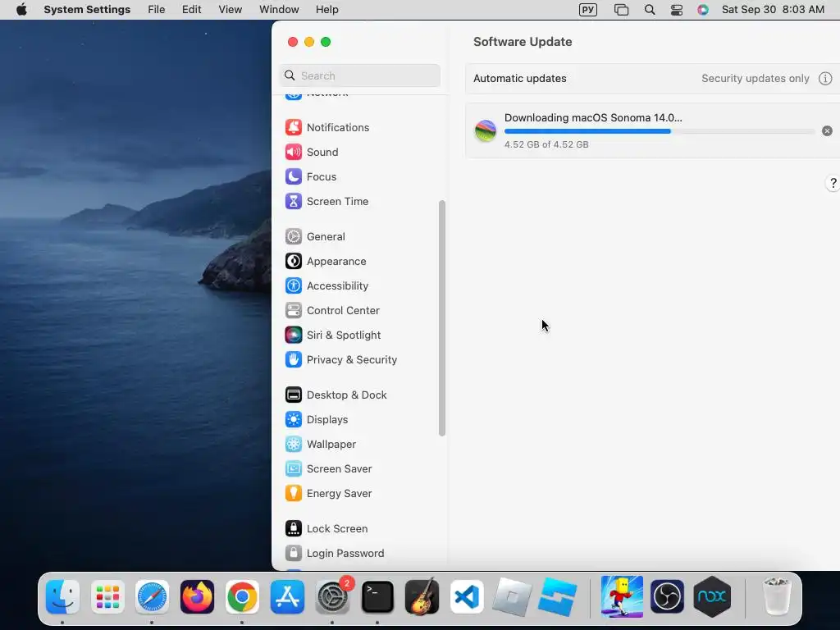Click the sidebar vertical scrollbar
Image resolution: width=840 pixels, height=630 pixels.
442,318
